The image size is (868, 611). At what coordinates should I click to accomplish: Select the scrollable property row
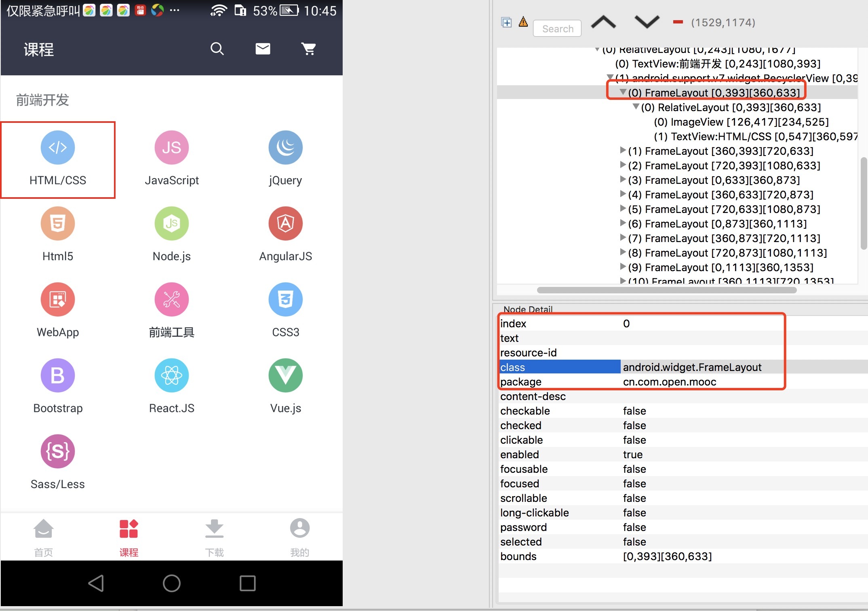pos(683,498)
